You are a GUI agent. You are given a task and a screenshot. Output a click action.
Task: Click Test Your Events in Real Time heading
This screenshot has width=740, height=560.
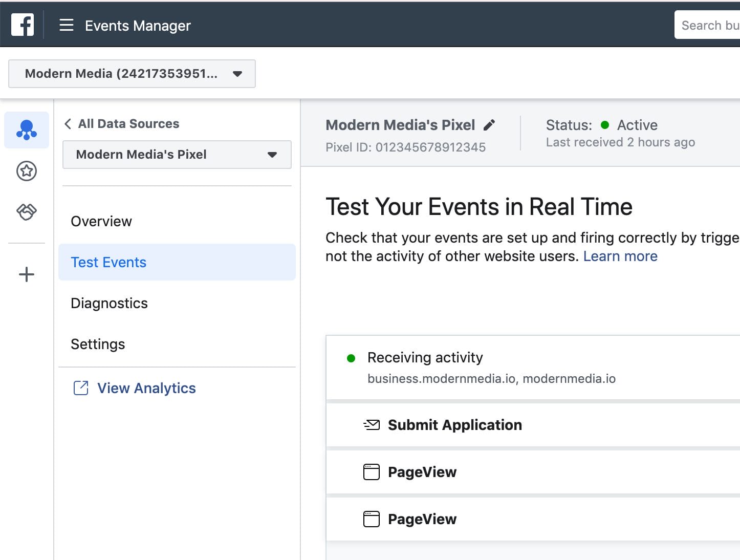coord(479,207)
